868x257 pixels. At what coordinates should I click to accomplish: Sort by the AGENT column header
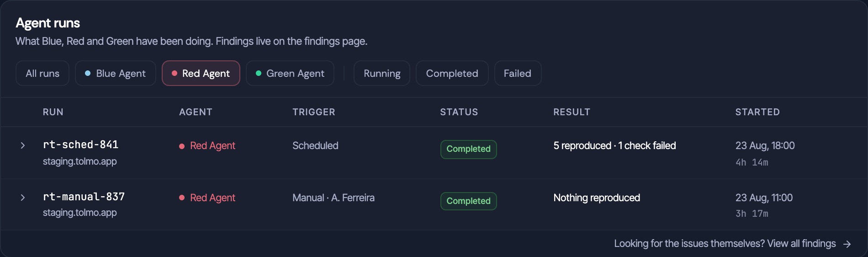[196, 112]
